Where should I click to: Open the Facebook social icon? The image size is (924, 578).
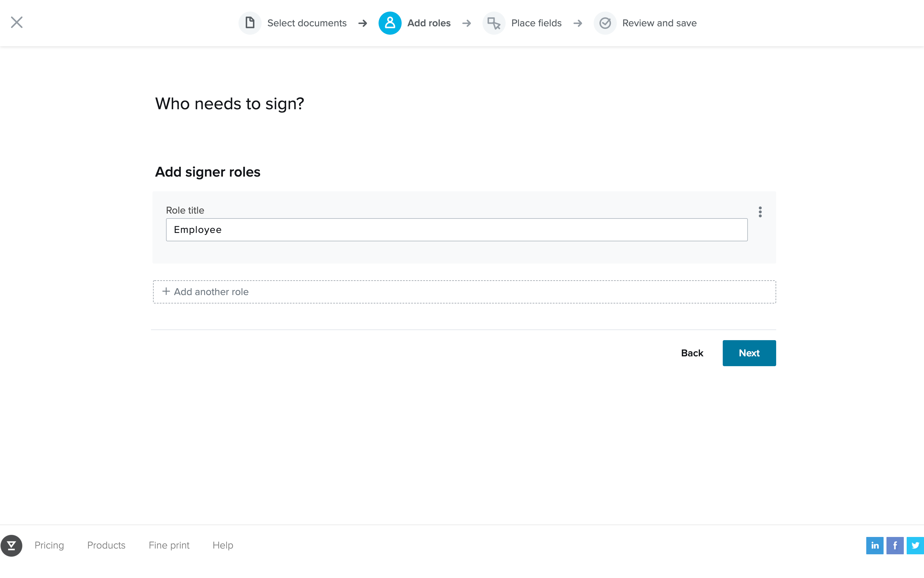pyautogui.click(x=895, y=546)
